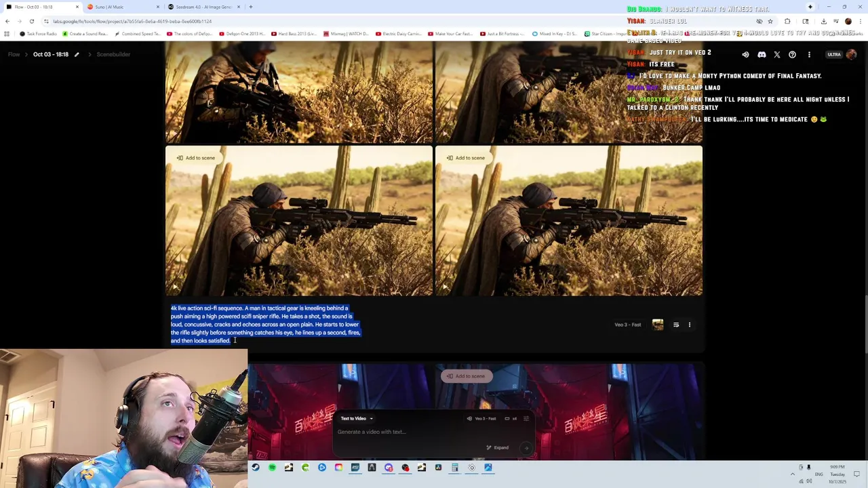Open Steam from the taskbar
This screenshot has height=488, width=868.
(256, 467)
